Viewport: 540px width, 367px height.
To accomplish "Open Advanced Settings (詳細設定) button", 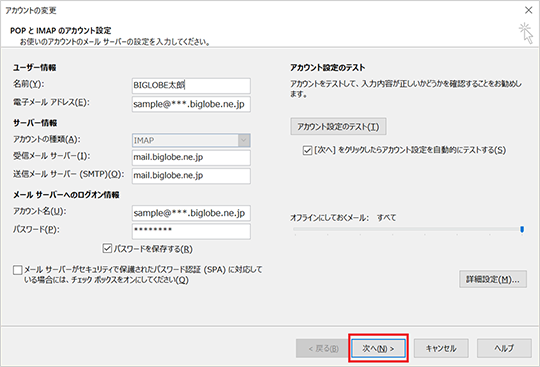I will point(493,279).
